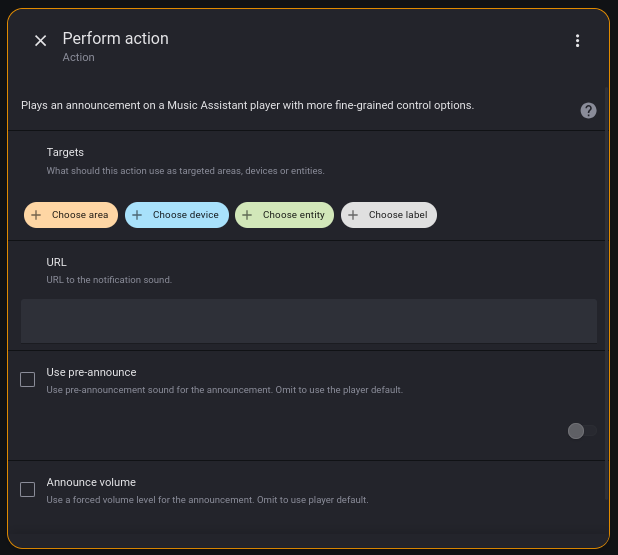Viewport: 618px width, 555px height.
Task: Click the Action subtitle under the title
Action: (78, 58)
